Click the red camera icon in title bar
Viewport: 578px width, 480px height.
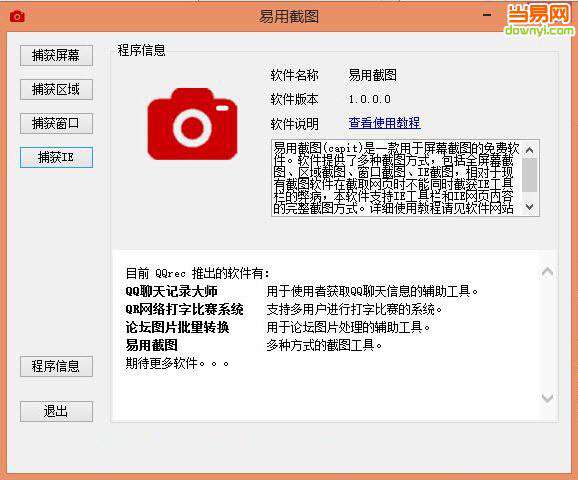(x=17, y=16)
